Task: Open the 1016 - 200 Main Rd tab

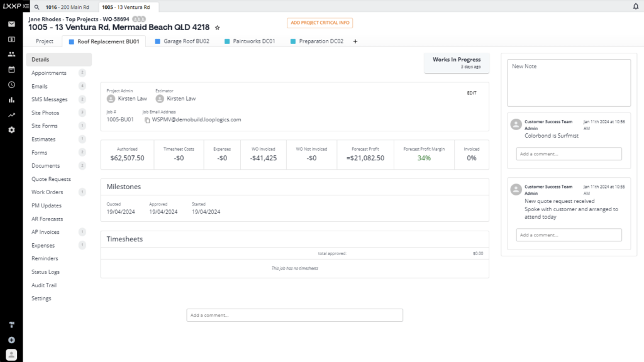Action: click(67, 7)
